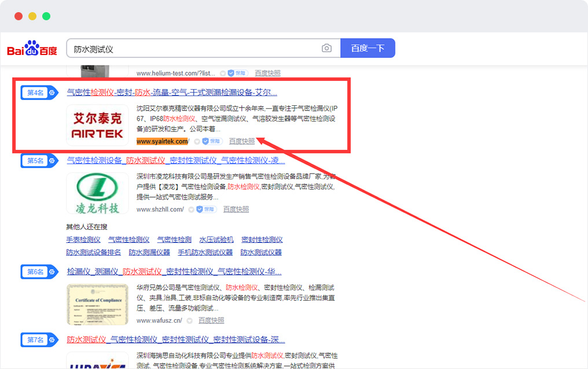Select related search 气密性检测仪

tap(128, 240)
